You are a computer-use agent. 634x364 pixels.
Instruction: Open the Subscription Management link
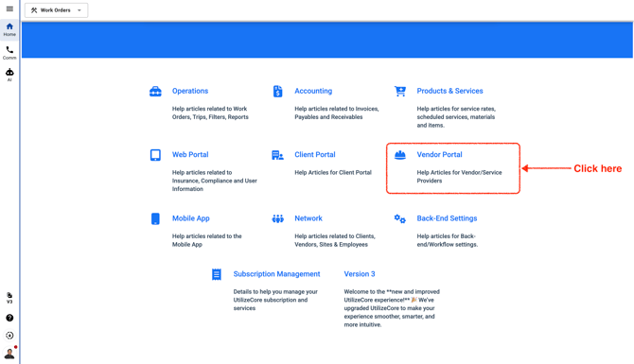click(276, 274)
